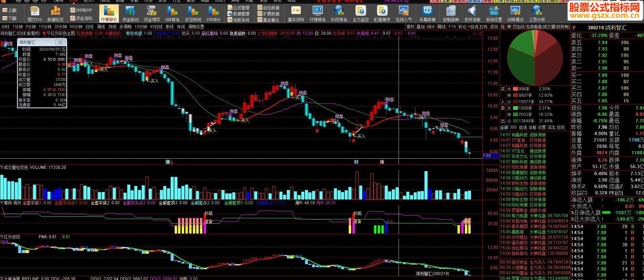This screenshot has height=280, width=644.
Task: Toggle 复权 price adjustment
Action: point(410,27)
